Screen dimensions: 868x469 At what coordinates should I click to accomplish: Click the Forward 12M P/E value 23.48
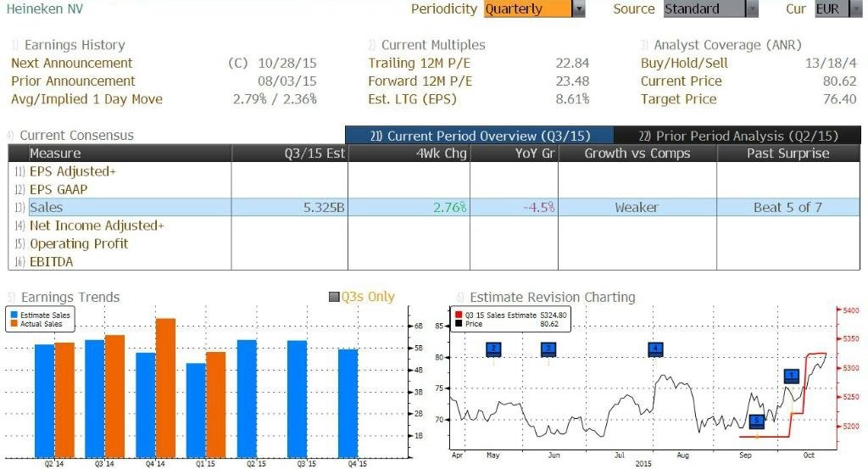[572, 81]
